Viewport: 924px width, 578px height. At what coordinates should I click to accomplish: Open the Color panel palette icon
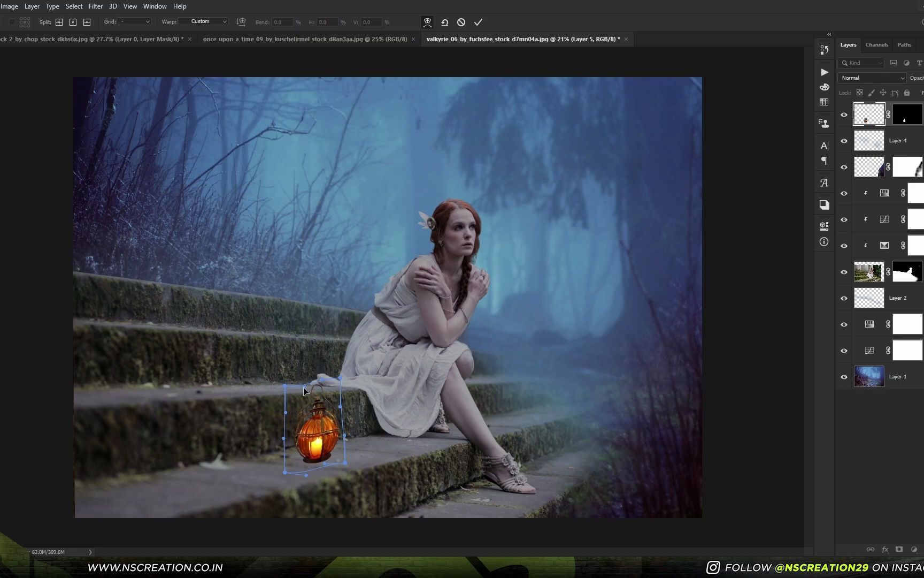point(824,87)
